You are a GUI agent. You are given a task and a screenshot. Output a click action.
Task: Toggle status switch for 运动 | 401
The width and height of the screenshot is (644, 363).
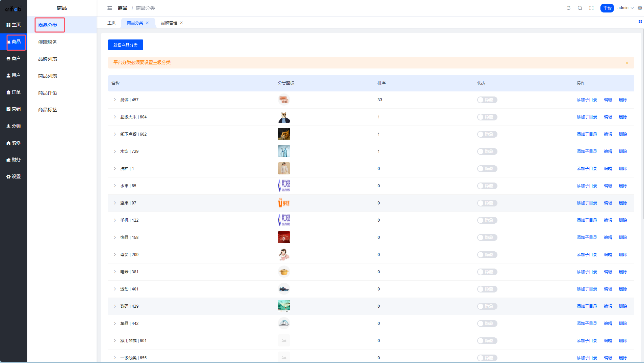pos(487,289)
